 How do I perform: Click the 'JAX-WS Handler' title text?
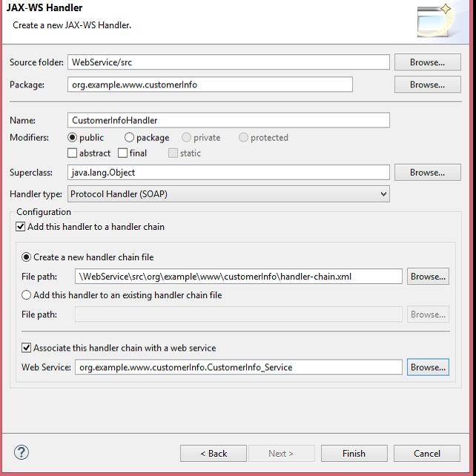pyautogui.click(x=44, y=7)
